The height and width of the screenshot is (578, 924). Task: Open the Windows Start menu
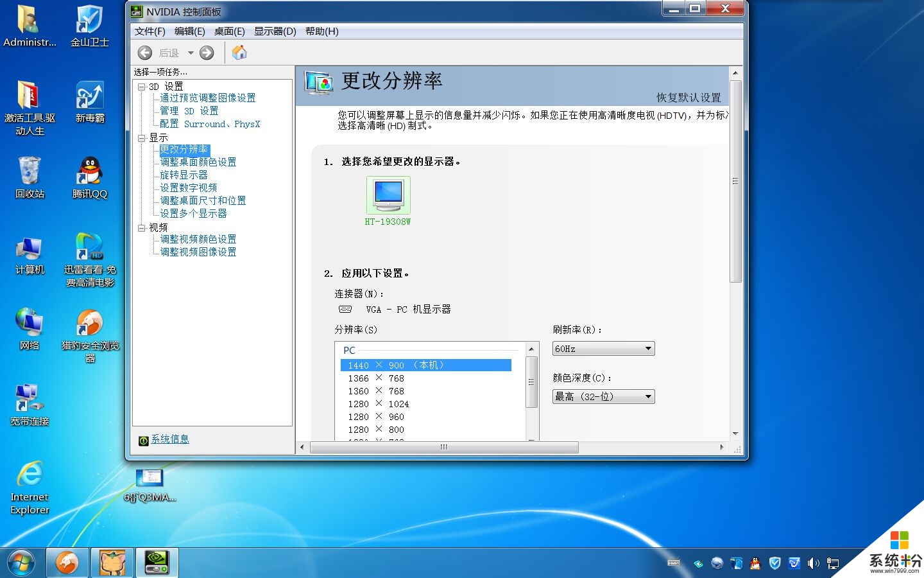21,563
